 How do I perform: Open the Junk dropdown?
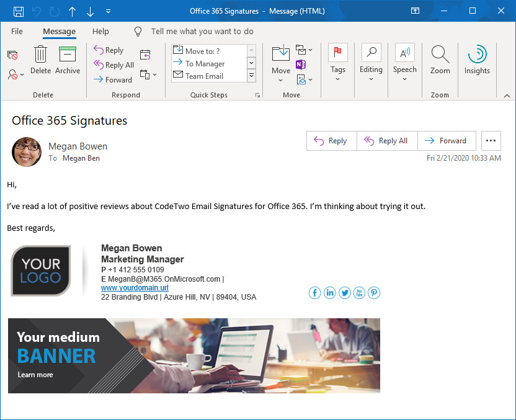16,74
